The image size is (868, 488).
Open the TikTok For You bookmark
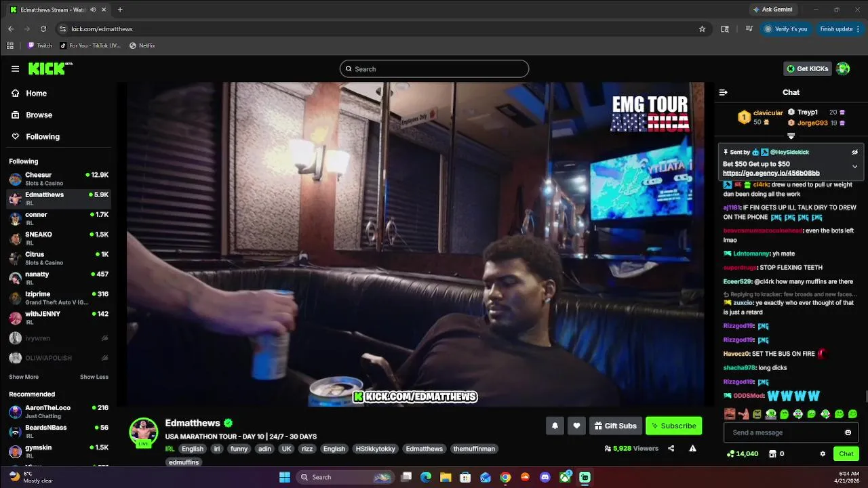click(x=90, y=45)
